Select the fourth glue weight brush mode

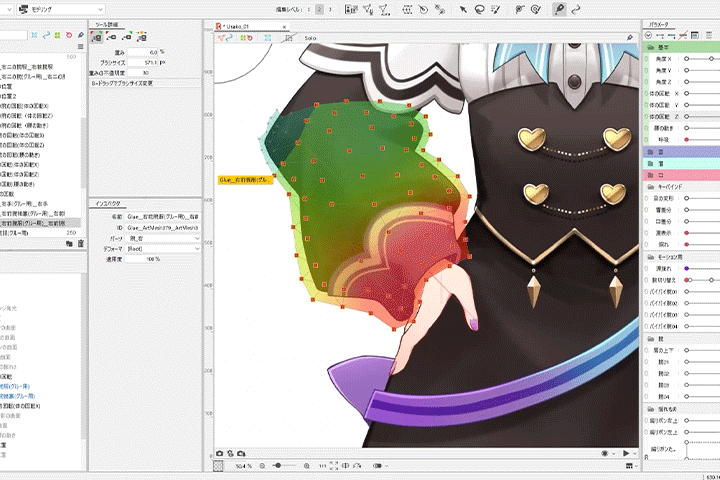coord(141,37)
